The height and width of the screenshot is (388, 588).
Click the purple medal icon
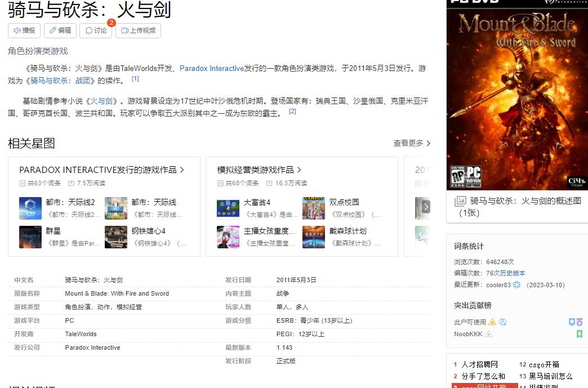click(580, 322)
